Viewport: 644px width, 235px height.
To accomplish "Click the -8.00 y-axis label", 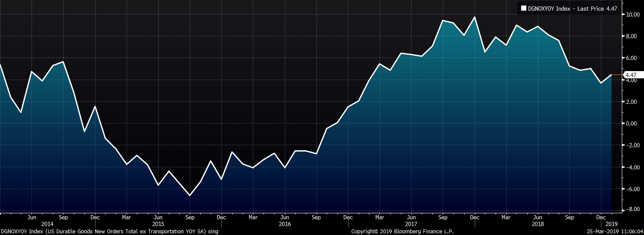I will click(632, 209).
